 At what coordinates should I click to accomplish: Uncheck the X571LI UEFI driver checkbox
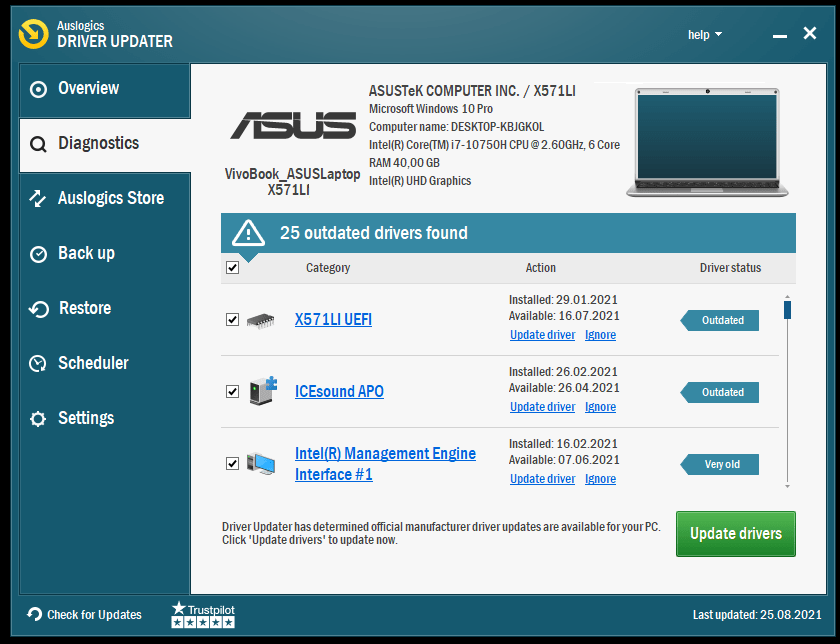(232, 320)
